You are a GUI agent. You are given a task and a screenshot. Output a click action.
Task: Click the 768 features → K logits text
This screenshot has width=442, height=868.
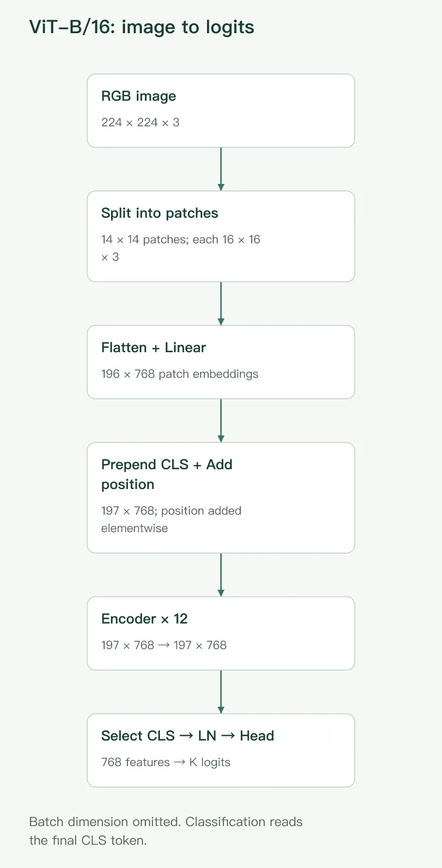(x=166, y=762)
